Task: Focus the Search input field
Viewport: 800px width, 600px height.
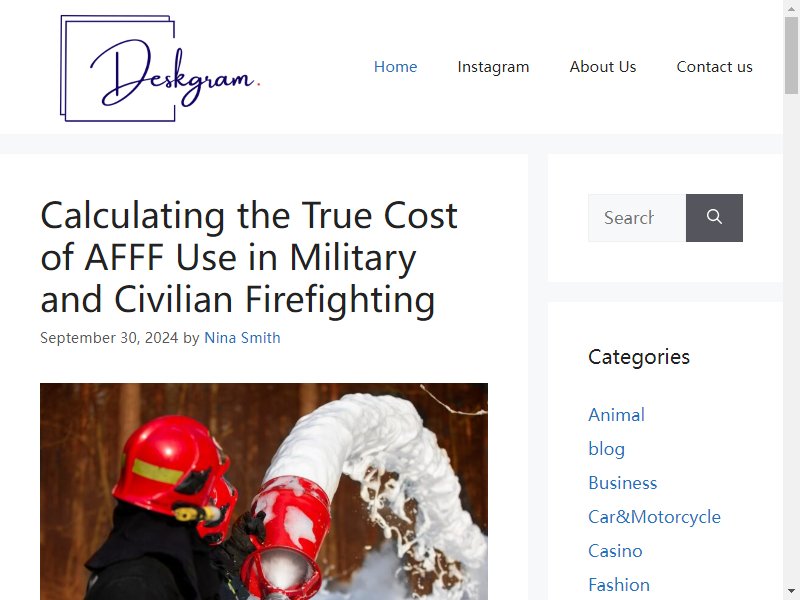Action: click(x=637, y=218)
